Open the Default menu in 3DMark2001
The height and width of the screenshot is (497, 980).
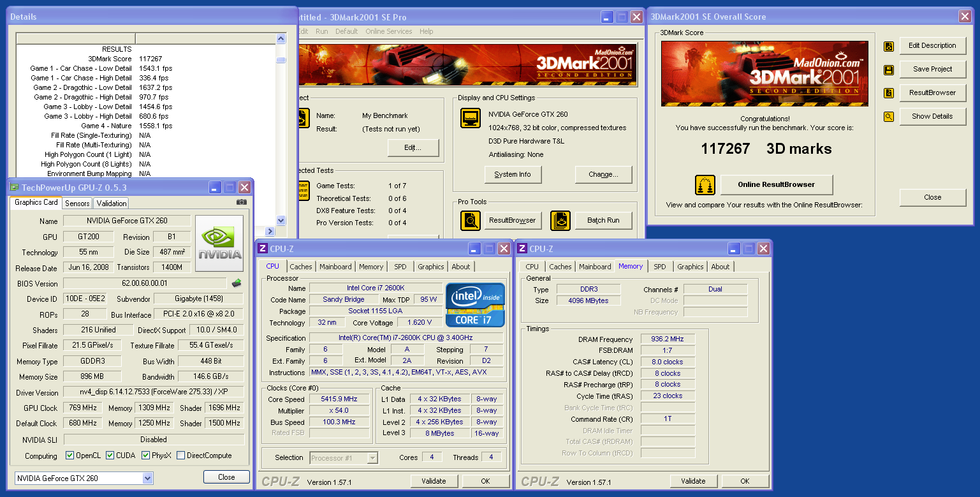coord(347,31)
